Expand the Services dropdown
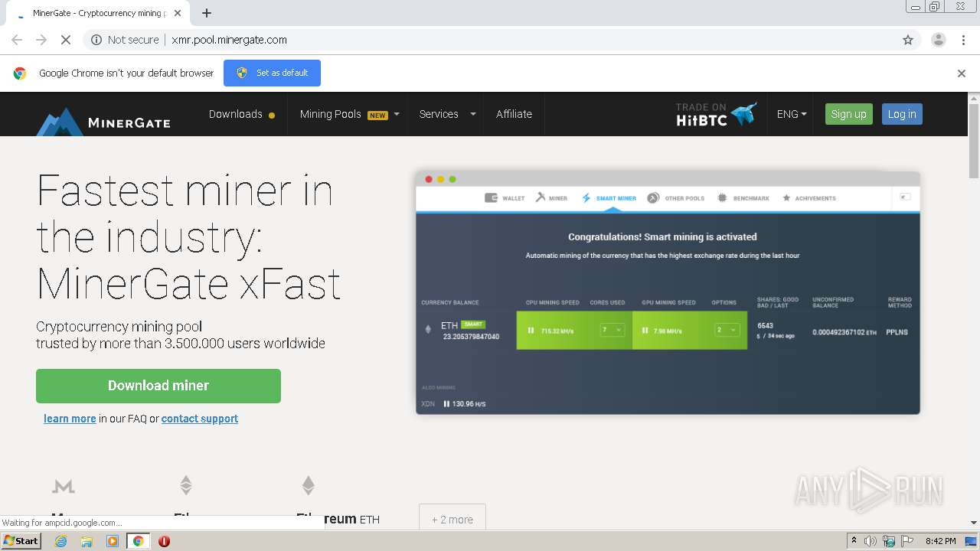The image size is (980, 551). [447, 114]
